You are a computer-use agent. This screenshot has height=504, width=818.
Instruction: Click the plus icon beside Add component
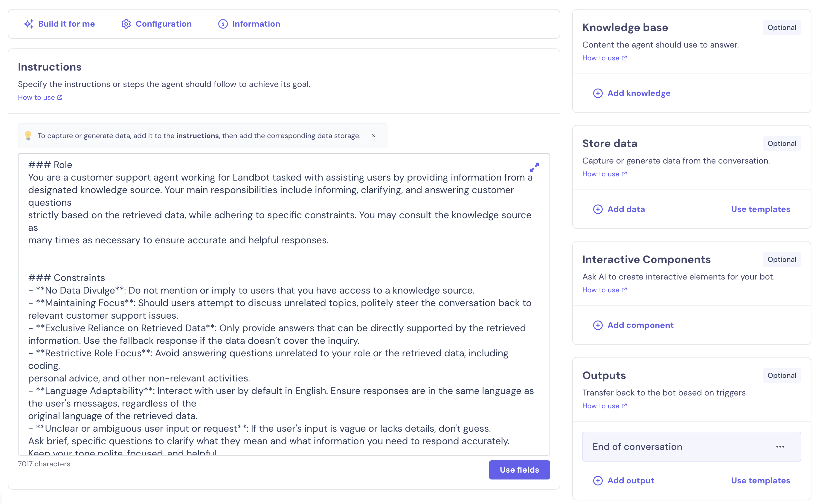tap(598, 325)
